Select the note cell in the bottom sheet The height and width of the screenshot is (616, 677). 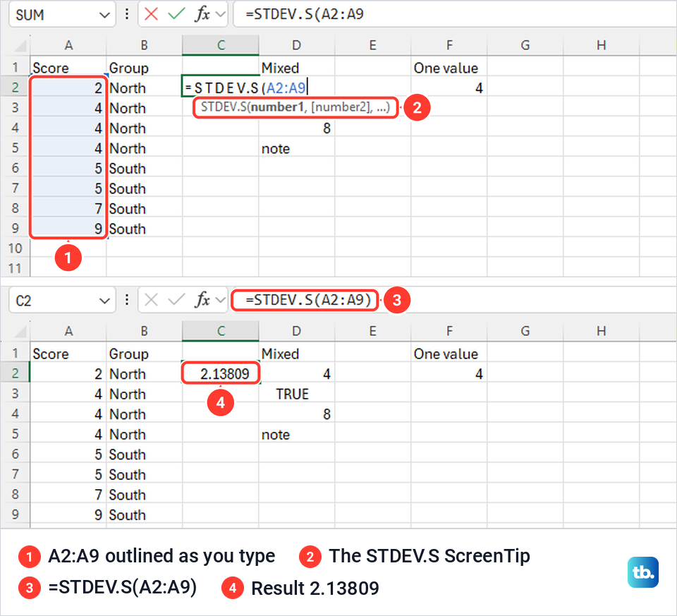(297, 434)
